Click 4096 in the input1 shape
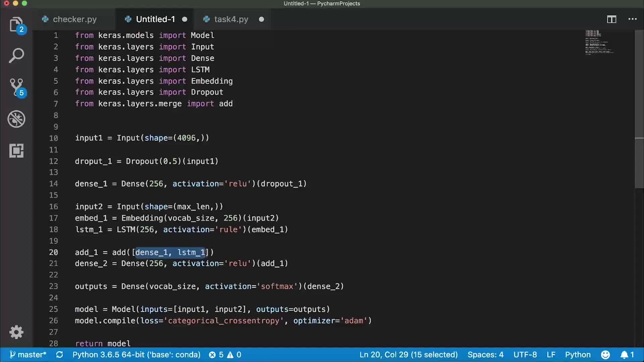The height and width of the screenshot is (362, 644). pos(186,138)
